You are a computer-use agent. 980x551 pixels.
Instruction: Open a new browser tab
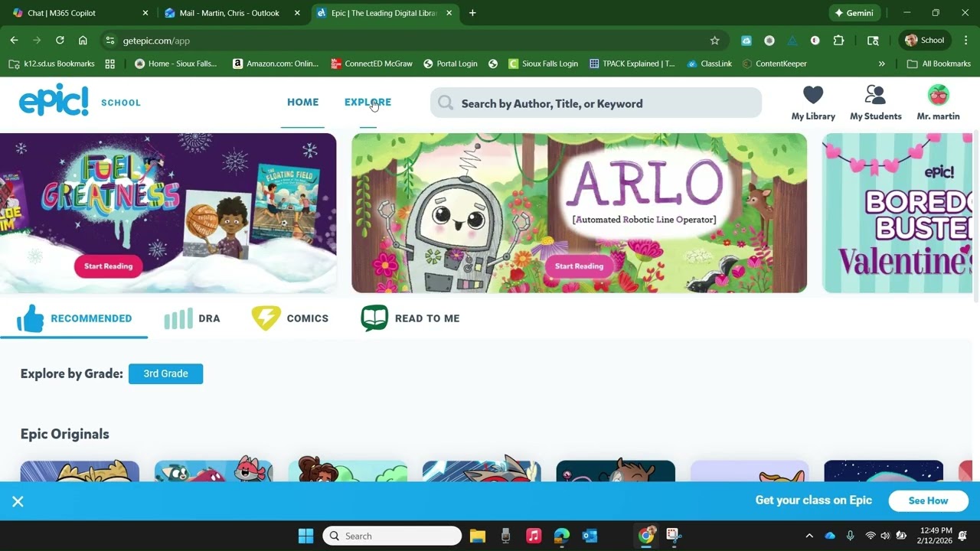[472, 13]
